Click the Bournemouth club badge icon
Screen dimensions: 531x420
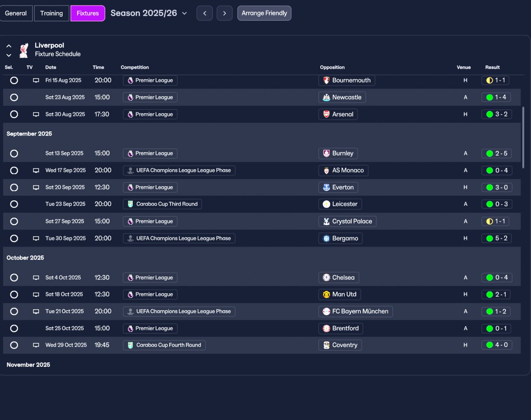click(326, 80)
